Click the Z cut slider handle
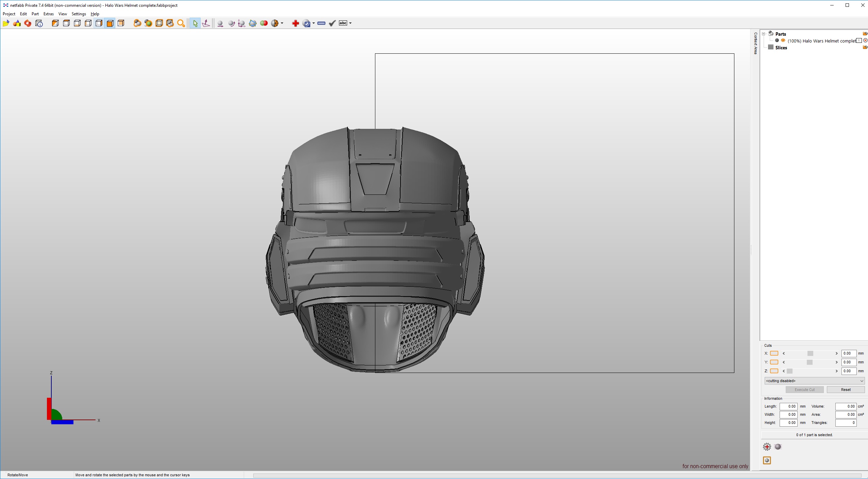This screenshot has height=479, width=868. pos(790,371)
